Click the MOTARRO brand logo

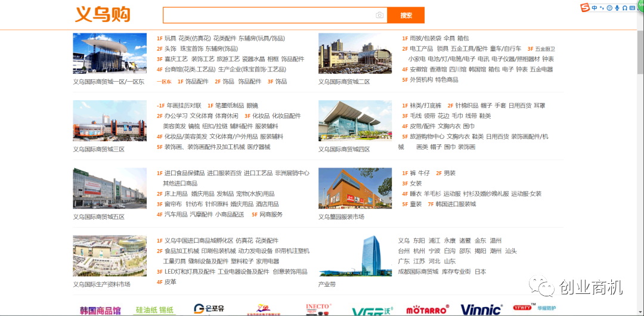pyautogui.click(x=427, y=310)
